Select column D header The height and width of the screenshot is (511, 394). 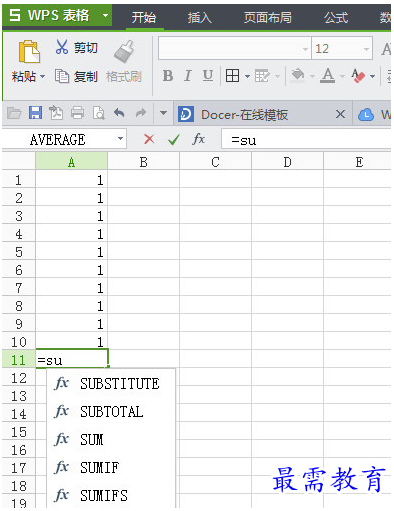click(287, 162)
